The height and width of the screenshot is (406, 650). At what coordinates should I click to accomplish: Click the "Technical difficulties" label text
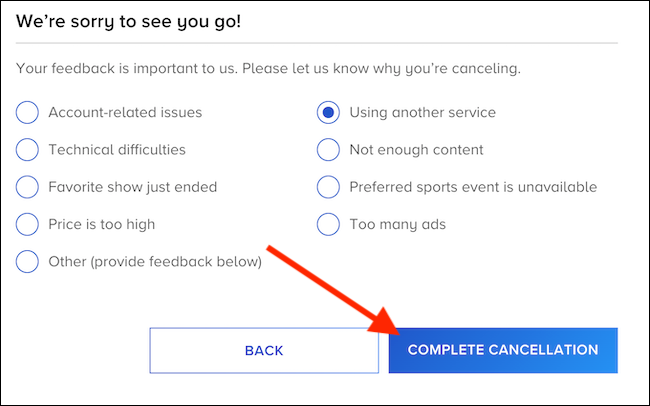tap(117, 150)
